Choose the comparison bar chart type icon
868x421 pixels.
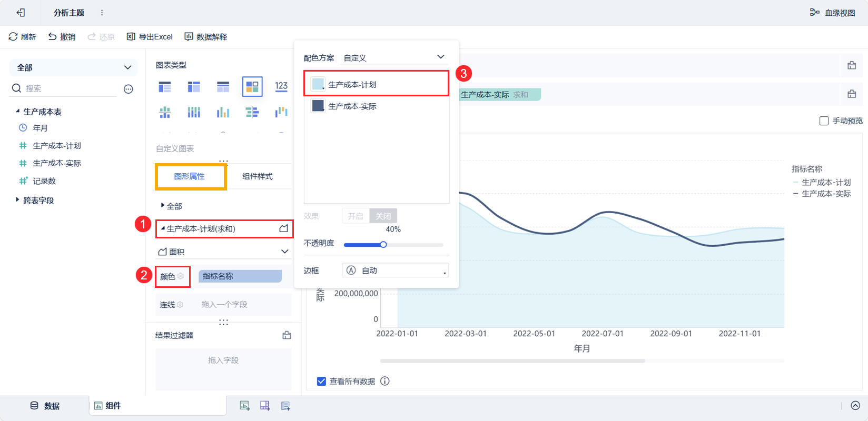tap(252, 112)
